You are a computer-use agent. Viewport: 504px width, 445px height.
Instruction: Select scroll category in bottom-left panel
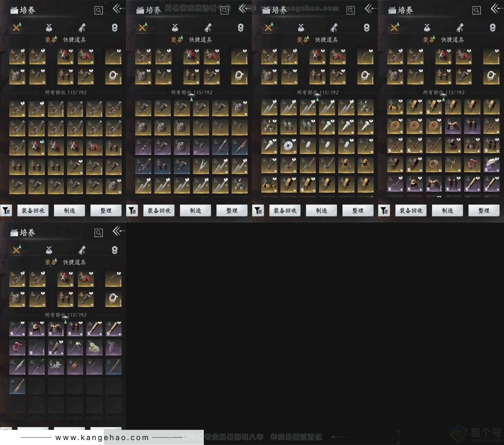[x=82, y=250]
